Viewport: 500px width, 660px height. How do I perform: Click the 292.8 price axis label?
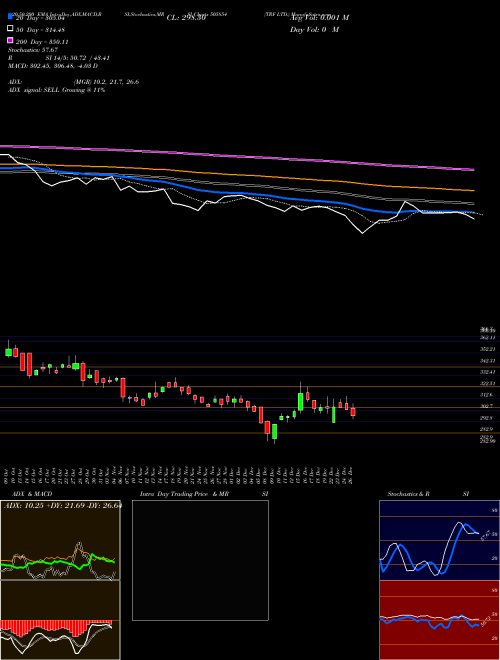[x=487, y=418]
